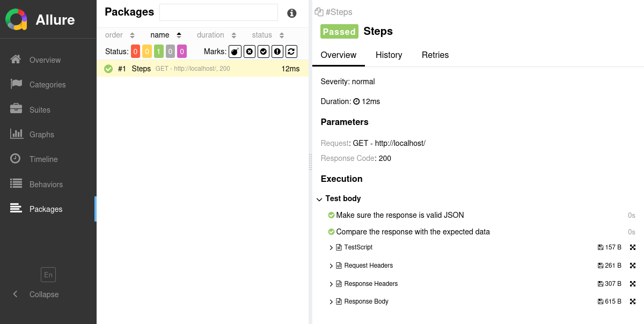Switch to the History tab

click(x=389, y=55)
